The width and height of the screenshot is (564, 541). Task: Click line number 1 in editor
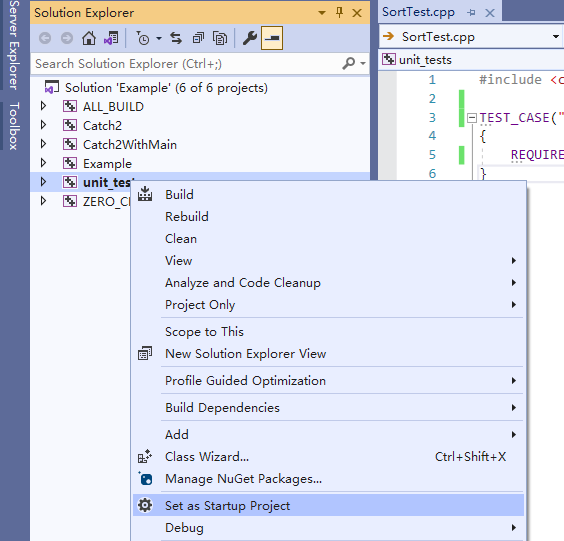[432, 79]
